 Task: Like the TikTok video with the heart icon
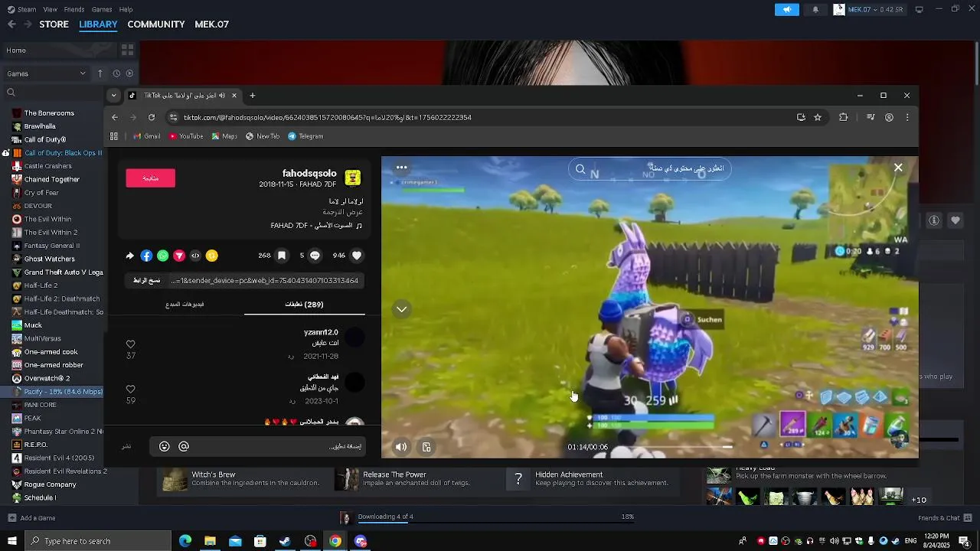(x=357, y=256)
